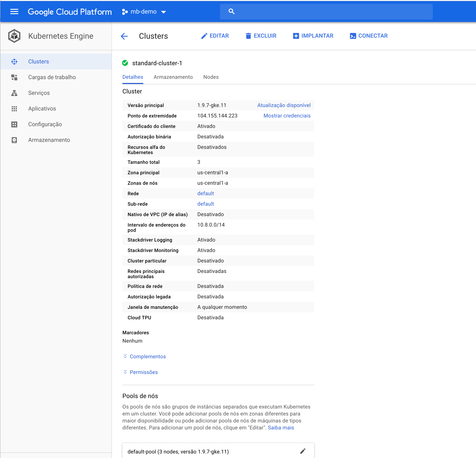Click the Cargas de trabalho sidebar icon
Image resolution: width=476 pixels, height=458 pixels.
click(14, 77)
